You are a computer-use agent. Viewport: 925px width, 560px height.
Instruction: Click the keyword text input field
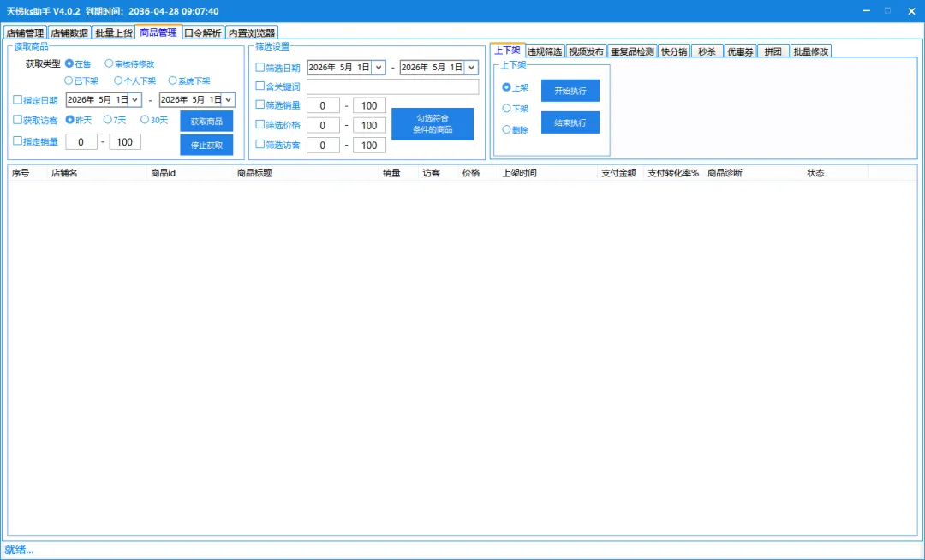(393, 86)
